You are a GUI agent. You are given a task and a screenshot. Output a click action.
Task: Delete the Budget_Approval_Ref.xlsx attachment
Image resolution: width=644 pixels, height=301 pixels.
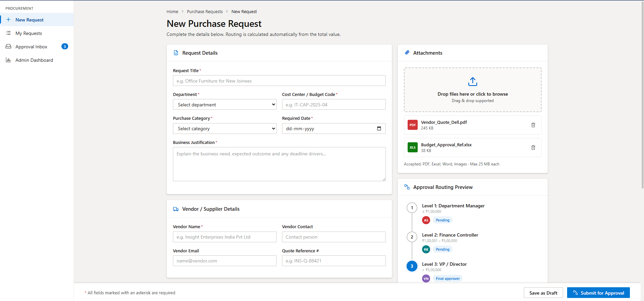(x=533, y=147)
